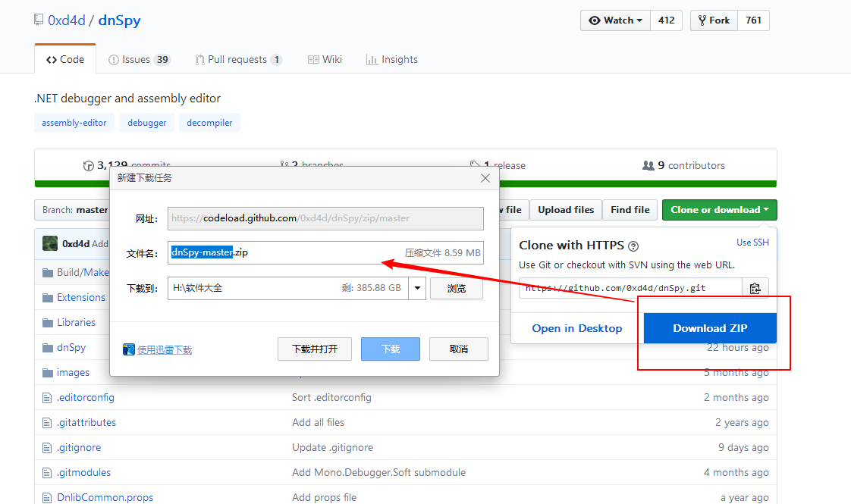
Task: Click the Thunder download app icon
Action: (x=129, y=349)
